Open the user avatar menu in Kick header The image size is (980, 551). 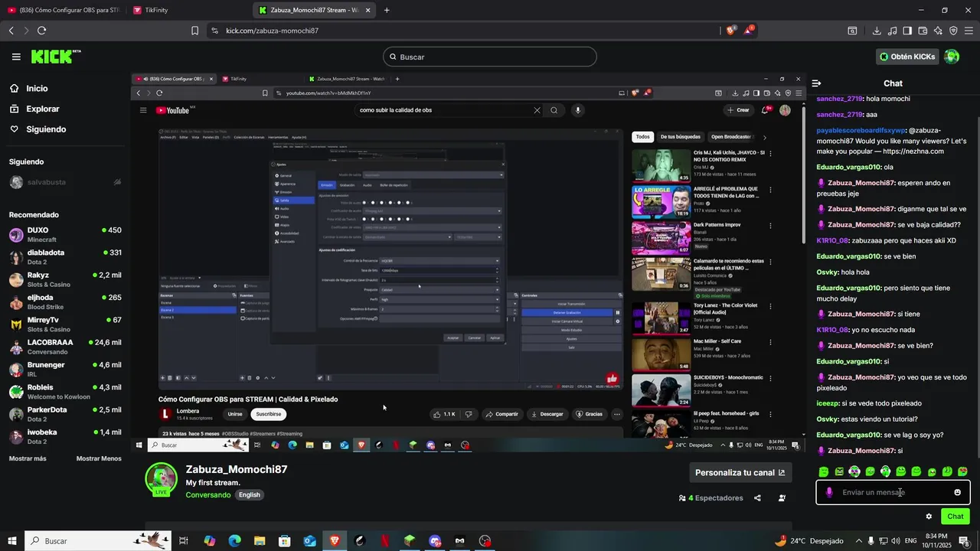952,57
